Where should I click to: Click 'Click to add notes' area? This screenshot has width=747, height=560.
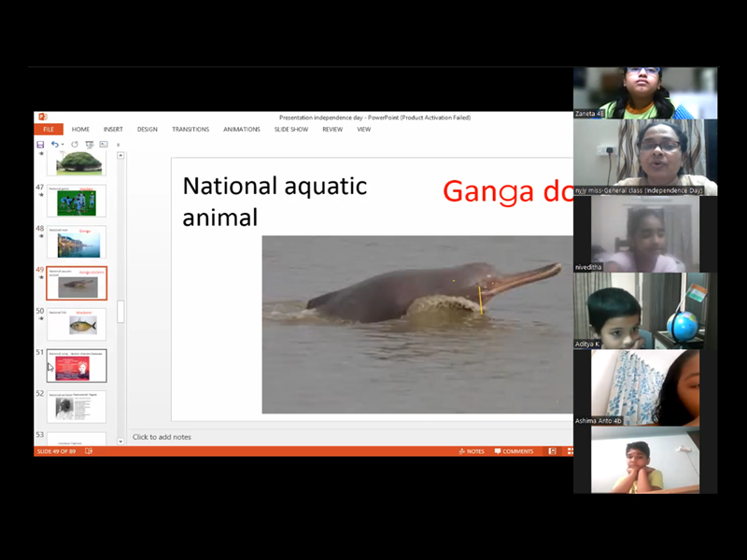pyautogui.click(x=162, y=437)
